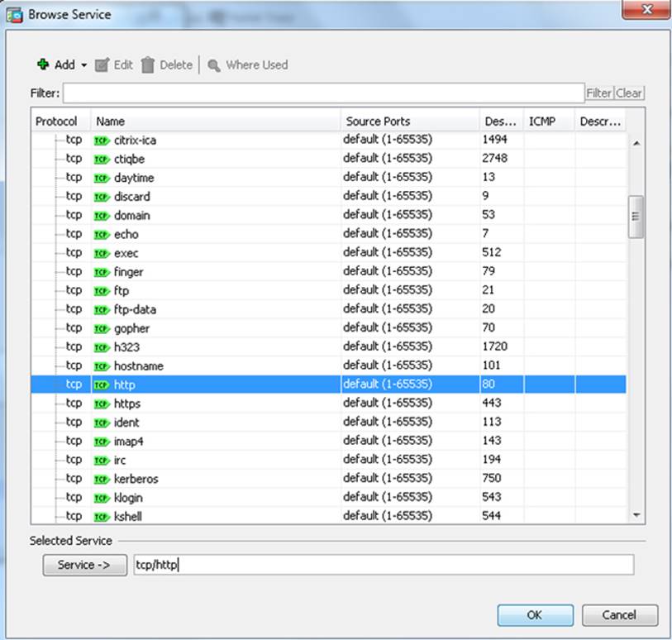Click the Edit pencil icon
The height and width of the screenshot is (640, 672).
tap(102, 64)
